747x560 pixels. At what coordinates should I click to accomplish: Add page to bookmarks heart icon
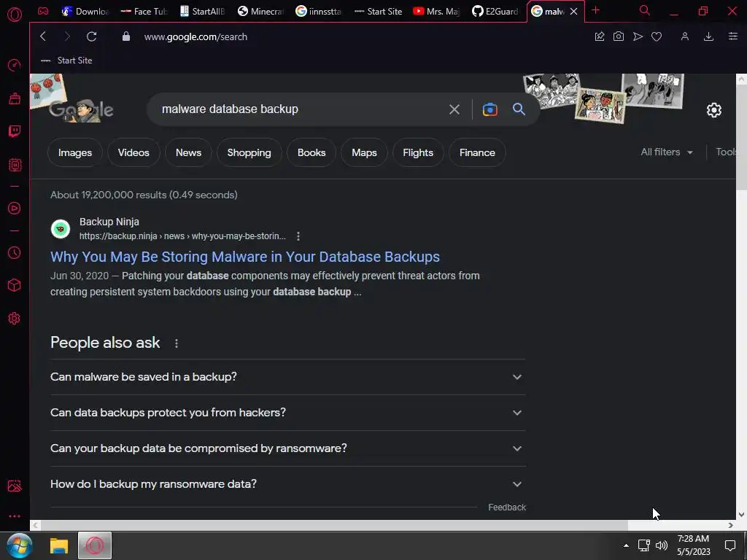pyautogui.click(x=657, y=36)
